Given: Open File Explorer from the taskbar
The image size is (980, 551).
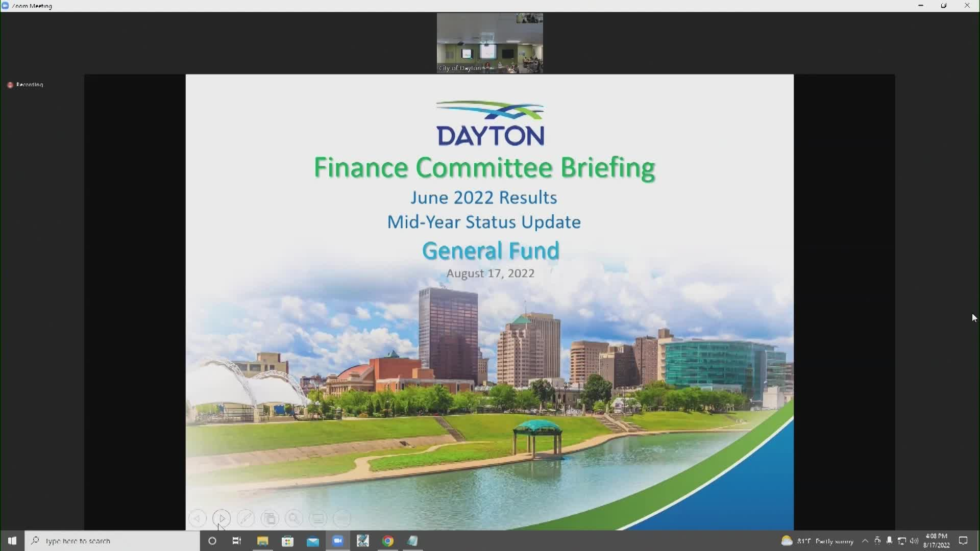Looking at the screenshot, I should [x=262, y=541].
